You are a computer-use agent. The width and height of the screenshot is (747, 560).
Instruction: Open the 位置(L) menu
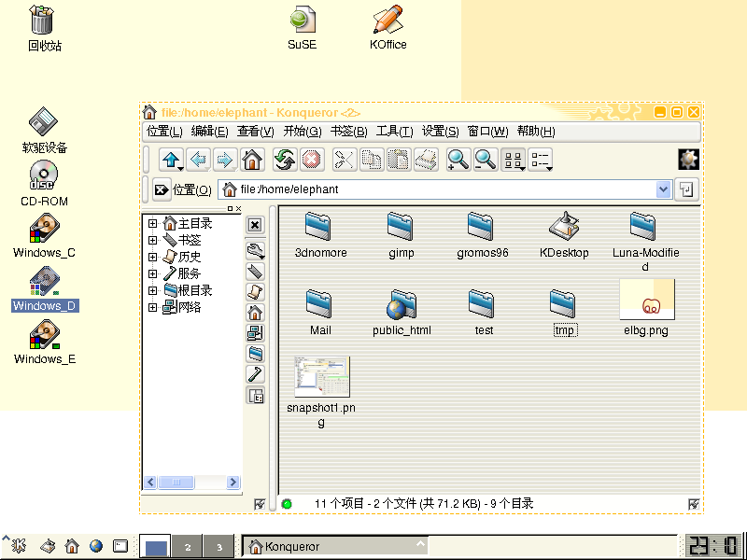click(164, 132)
